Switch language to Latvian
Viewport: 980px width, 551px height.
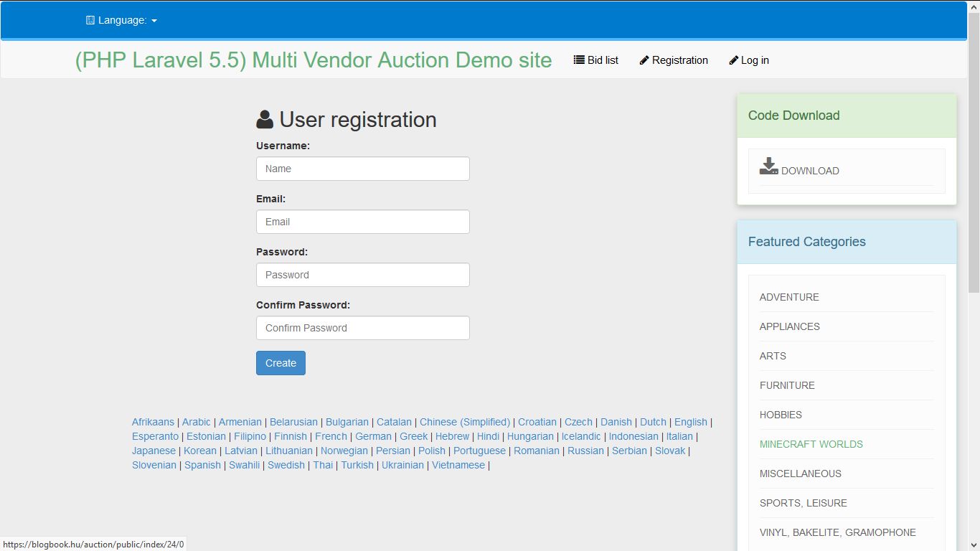click(x=241, y=451)
